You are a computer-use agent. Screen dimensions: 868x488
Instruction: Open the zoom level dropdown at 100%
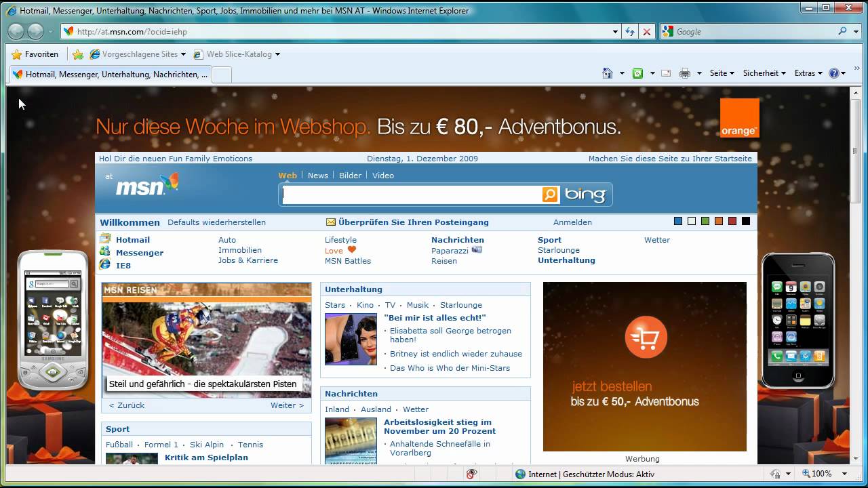[845, 474]
